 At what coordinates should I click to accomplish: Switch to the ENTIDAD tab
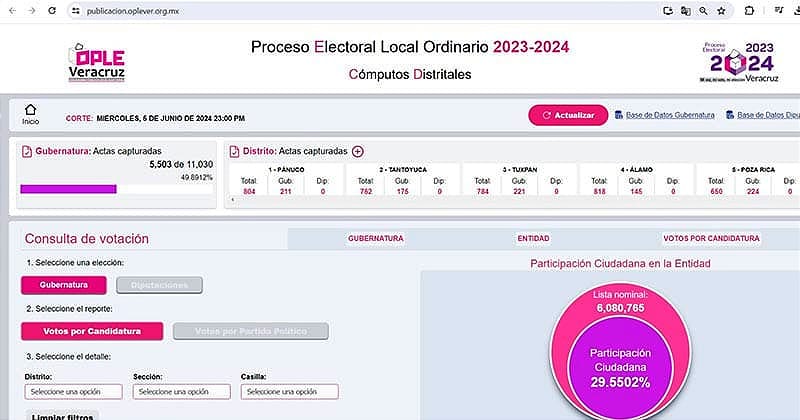point(533,239)
